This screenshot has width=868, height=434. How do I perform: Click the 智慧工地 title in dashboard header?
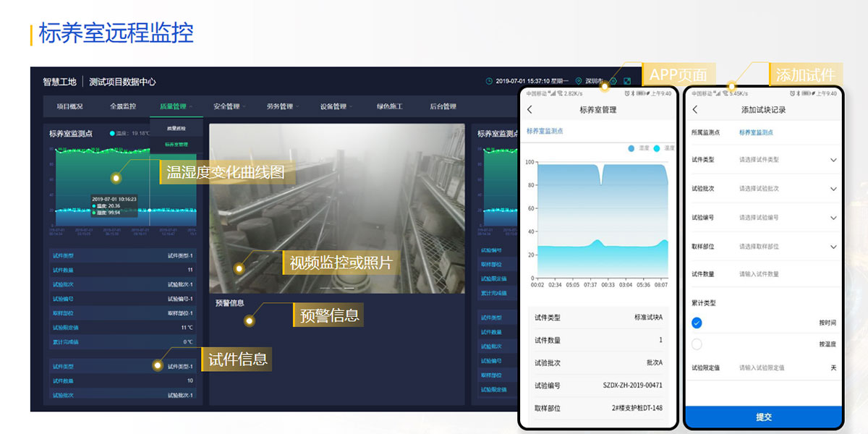tap(59, 82)
